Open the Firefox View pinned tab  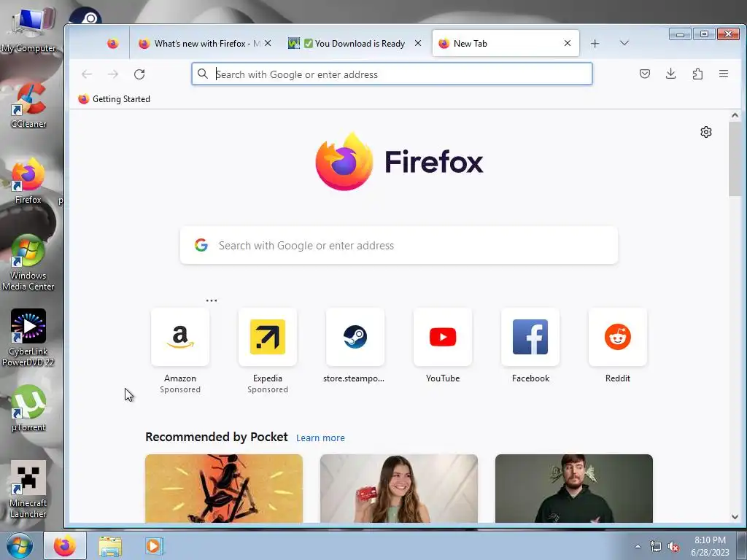click(113, 44)
